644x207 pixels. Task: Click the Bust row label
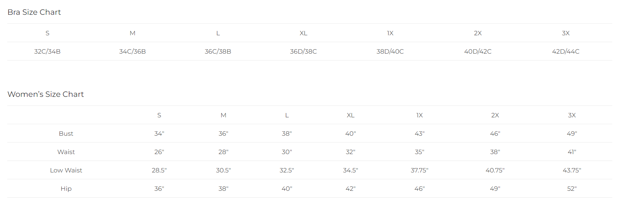[66, 134]
